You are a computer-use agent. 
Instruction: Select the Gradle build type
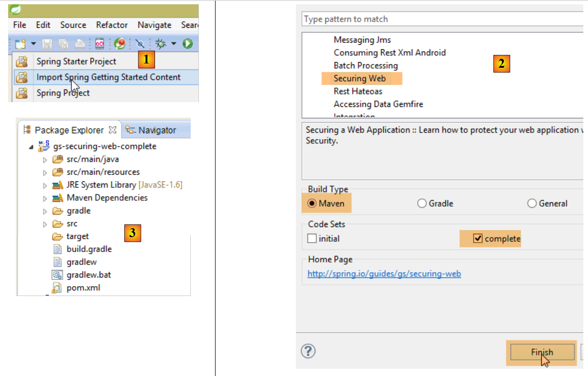click(422, 204)
